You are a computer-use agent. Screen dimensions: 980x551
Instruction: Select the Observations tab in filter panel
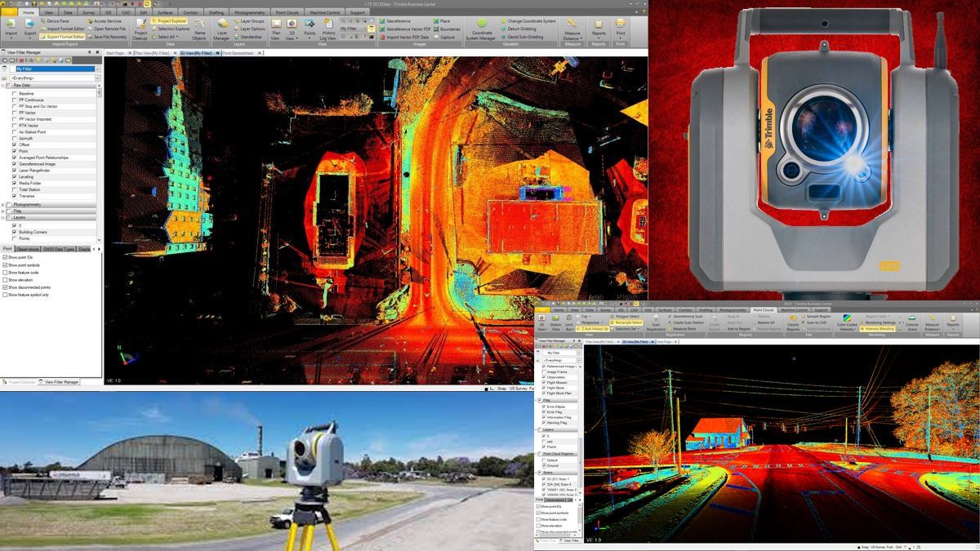pyautogui.click(x=28, y=249)
